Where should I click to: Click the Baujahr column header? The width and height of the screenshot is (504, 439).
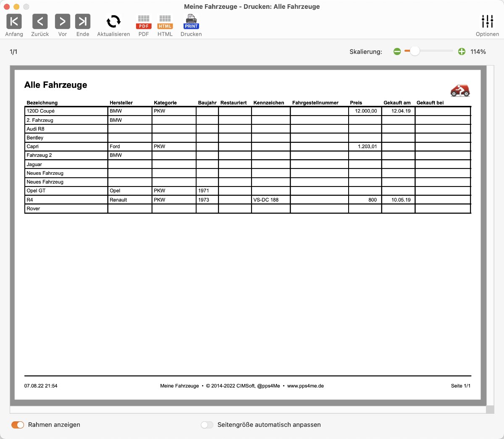[x=207, y=103]
